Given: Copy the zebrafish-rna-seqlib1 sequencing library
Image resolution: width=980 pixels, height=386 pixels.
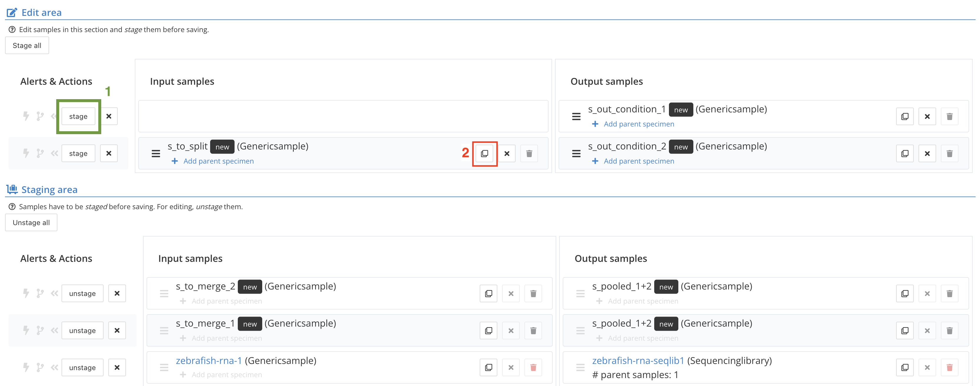Looking at the screenshot, I should [x=905, y=368].
